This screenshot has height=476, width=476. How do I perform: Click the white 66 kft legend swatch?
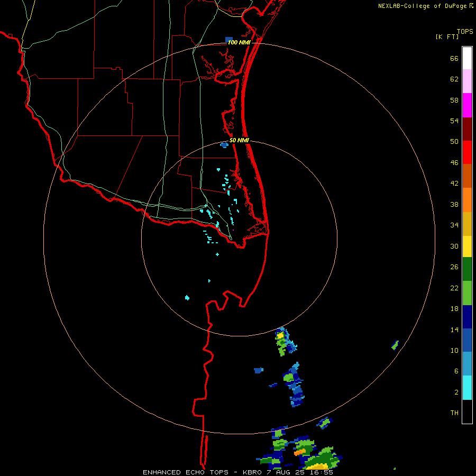tap(467, 58)
